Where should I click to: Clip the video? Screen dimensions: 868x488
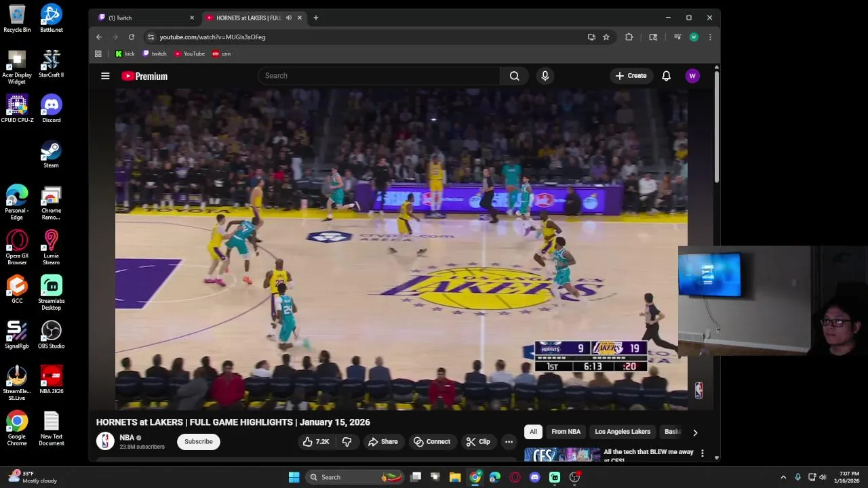pos(478,442)
